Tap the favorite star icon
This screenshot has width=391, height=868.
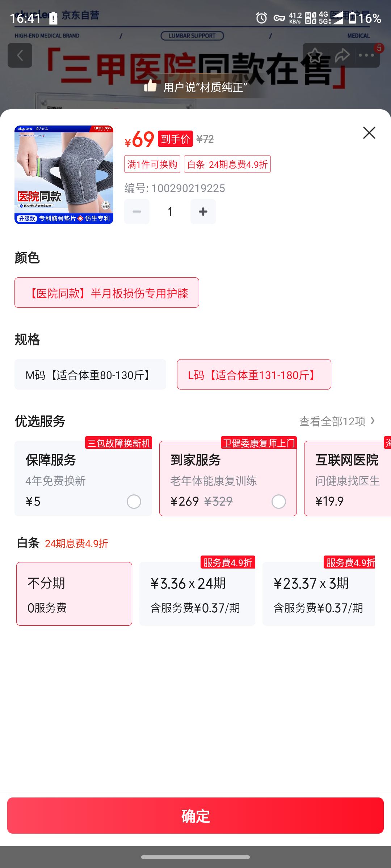point(315,55)
